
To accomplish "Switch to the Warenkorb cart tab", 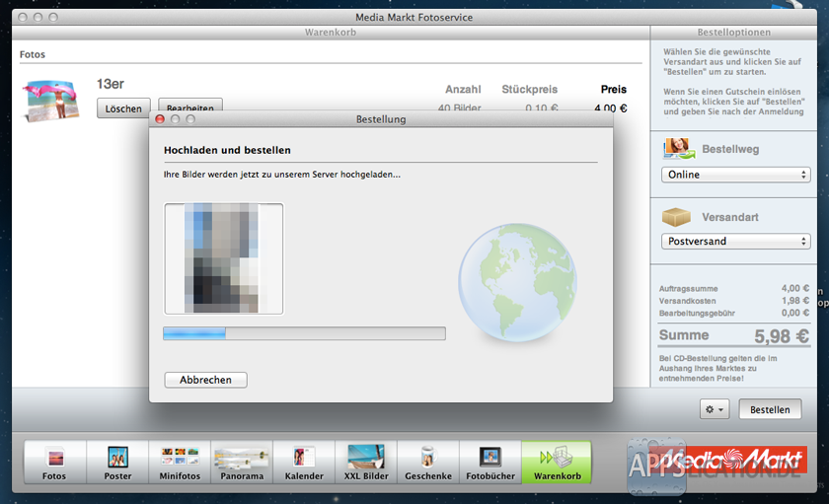I will (x=557, y=463).
